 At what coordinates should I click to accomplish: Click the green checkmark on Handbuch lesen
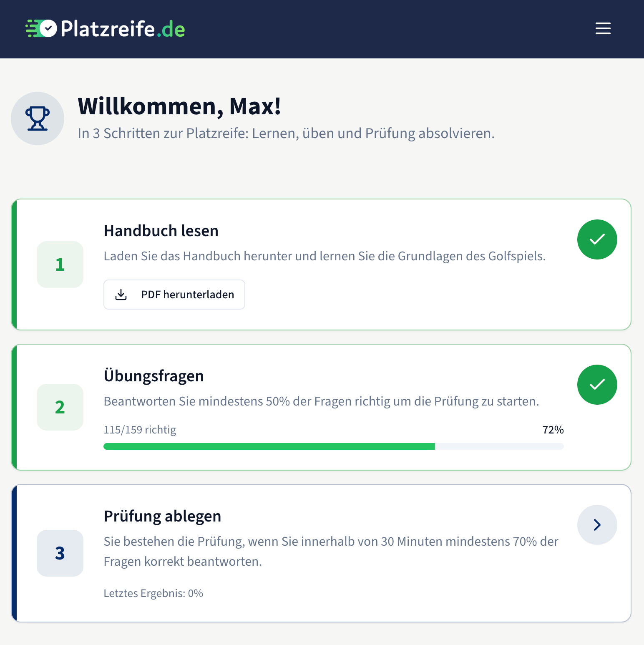[597, 239]
